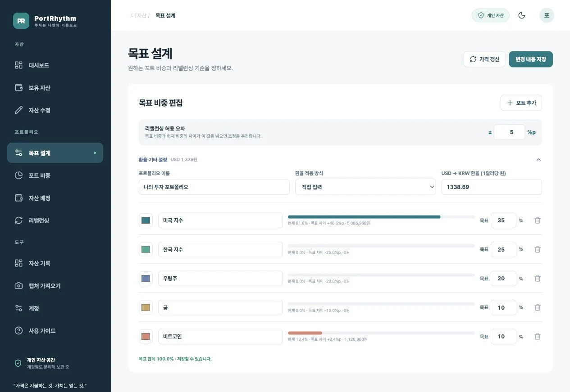The width and height of the screenshot is (570, 392).
Task: Pick the color swatch for 한국 지수
Action: [146, 249]
